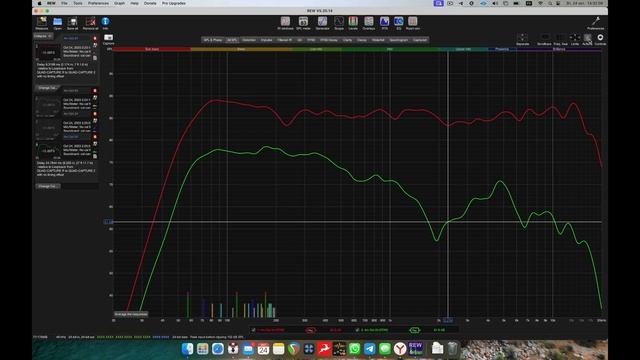Select the third measurement thumbnail
This screenshot has width=640, height=360.
(x=48, y=129)
